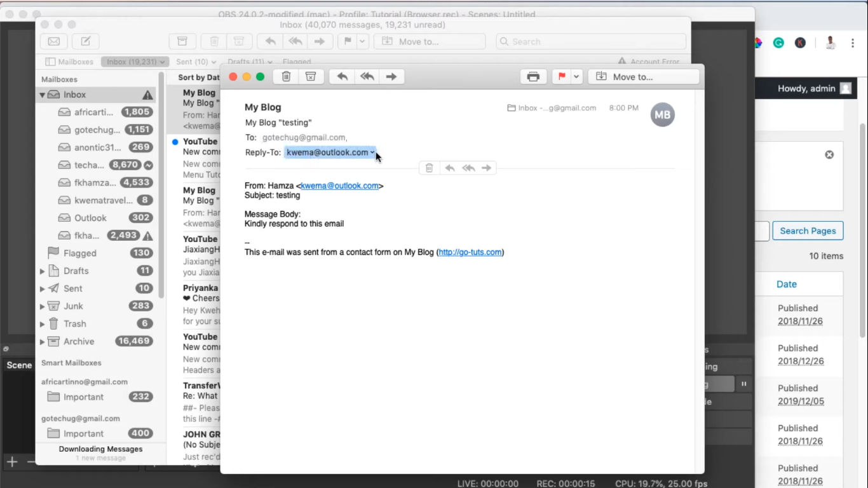Viewport: 868px width, 488px height.
Task: Toggle Mailboxes sidebar in favorites bar
Action: click(69, 62)
